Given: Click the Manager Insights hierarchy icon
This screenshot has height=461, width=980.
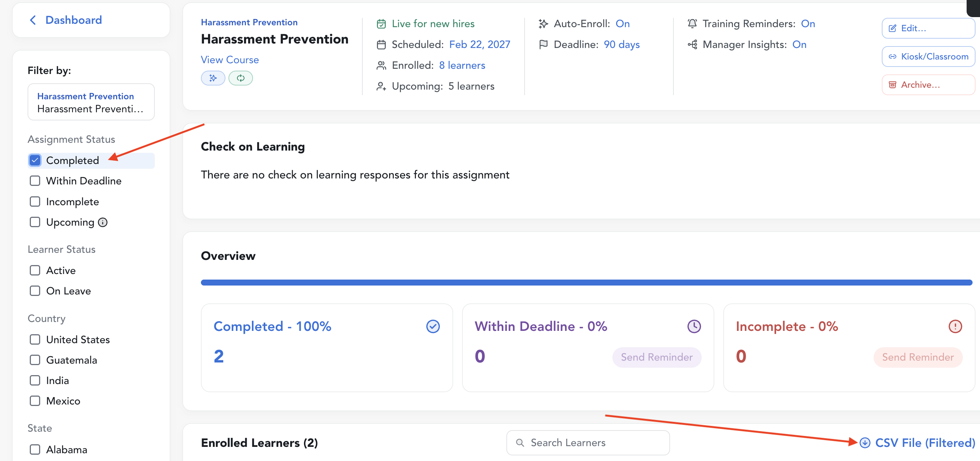Looking at the screenshot, I should pyautogui.click(x=692, y=45).
